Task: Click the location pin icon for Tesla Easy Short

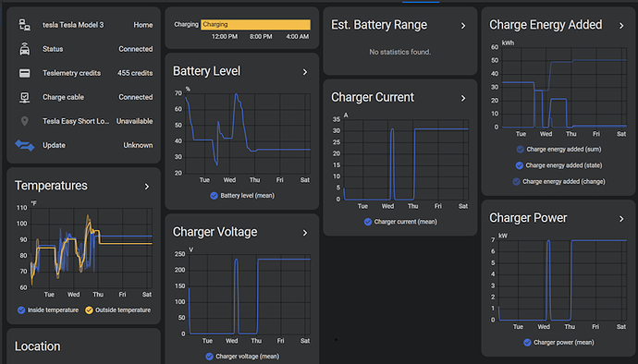Action: [24, 121]
